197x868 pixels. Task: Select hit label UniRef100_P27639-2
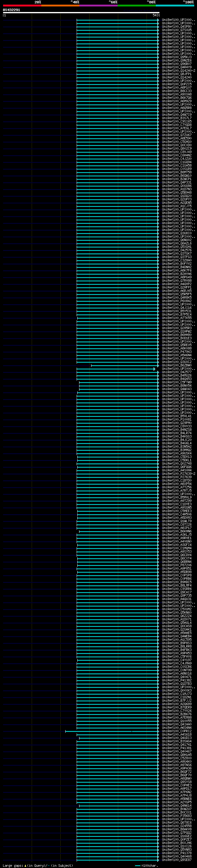coord(179,474)
